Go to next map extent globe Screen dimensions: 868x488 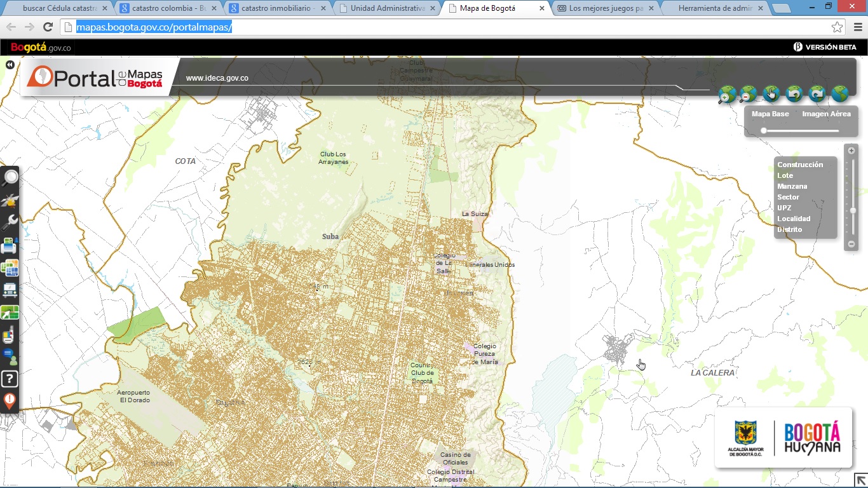point(817,94)
